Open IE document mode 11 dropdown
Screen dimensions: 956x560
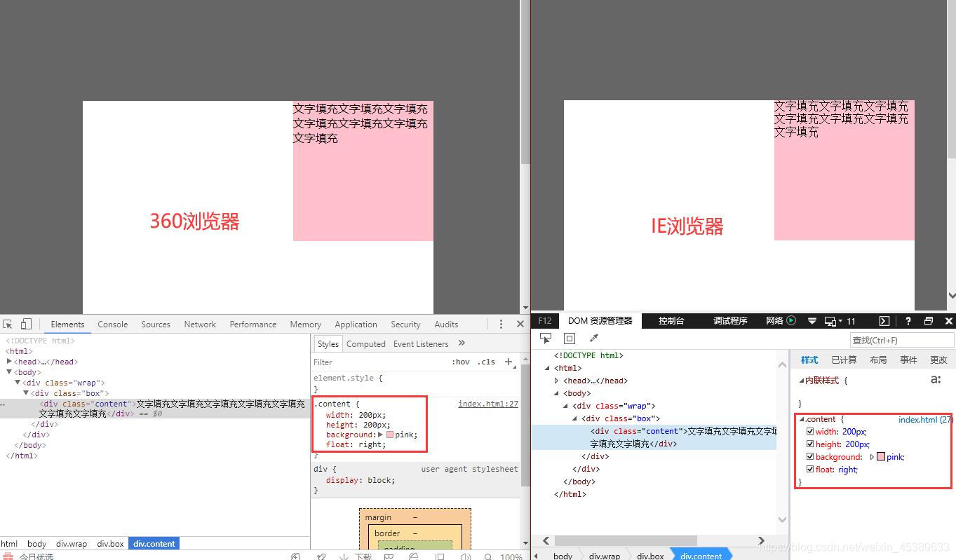point(840,321)
